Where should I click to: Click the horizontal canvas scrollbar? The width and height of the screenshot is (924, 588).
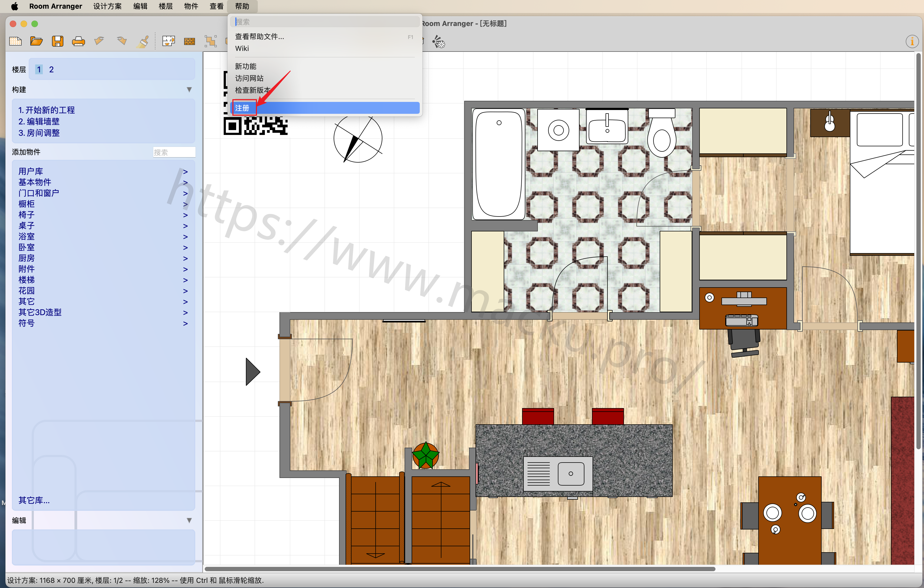tap(460, 569)
